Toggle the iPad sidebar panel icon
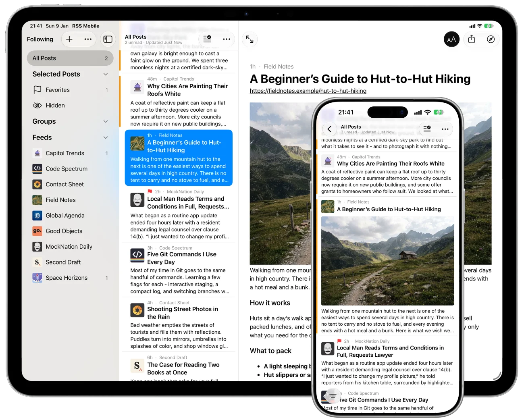Viewport: 524px width, 420px height. [108, 39]
